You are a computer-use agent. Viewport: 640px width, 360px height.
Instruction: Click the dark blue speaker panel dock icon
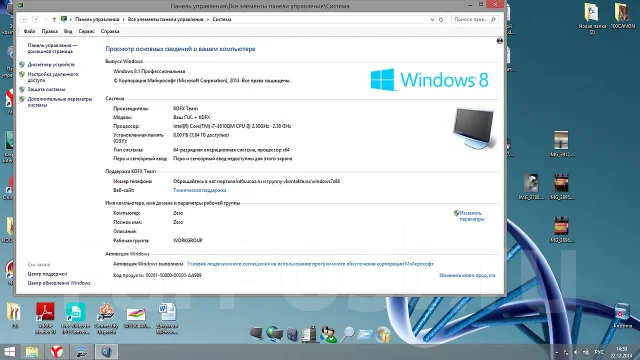[292, 335]
